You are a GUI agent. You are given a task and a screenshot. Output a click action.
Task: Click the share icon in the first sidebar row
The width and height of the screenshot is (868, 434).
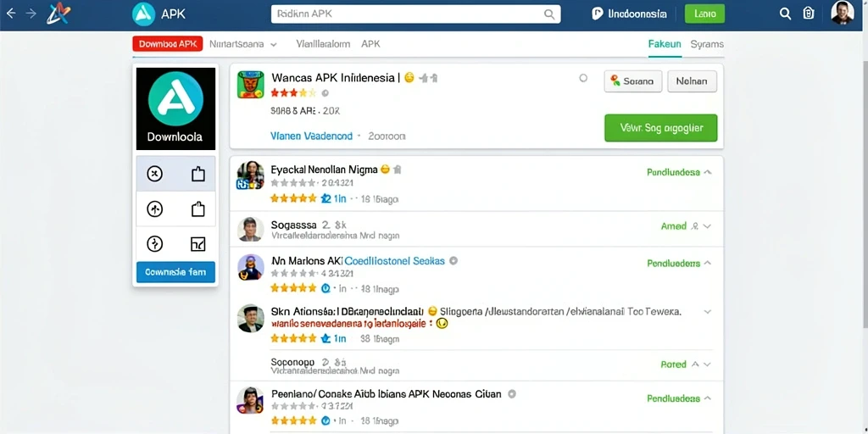[x=198, y=175]
